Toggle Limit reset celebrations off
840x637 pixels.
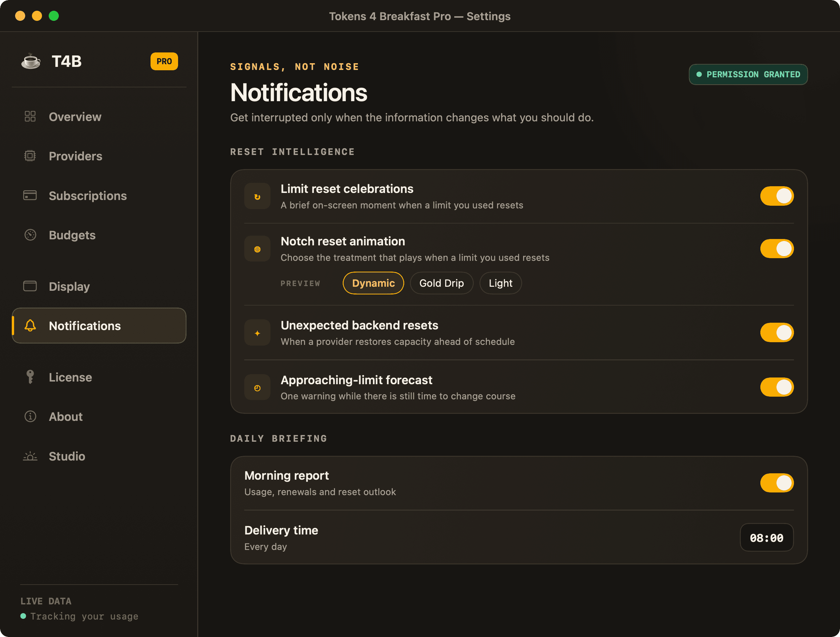[x=776, y=196]
